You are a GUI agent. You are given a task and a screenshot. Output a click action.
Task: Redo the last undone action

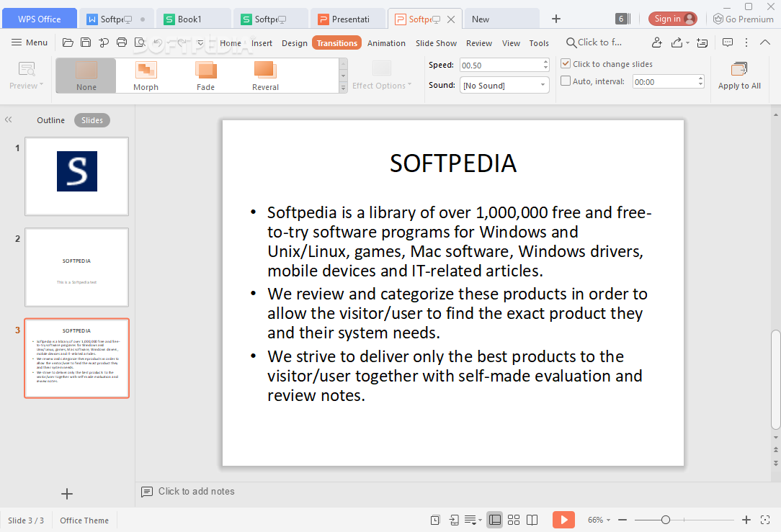coord(182,42)
